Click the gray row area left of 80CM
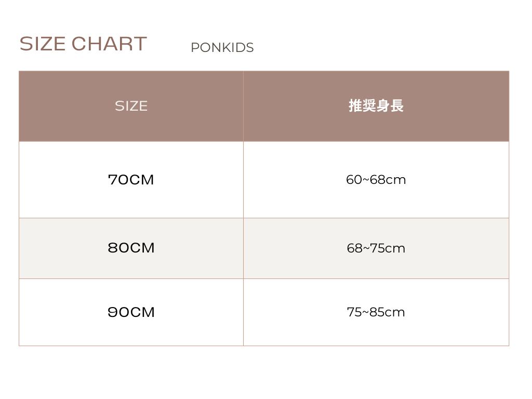This screenshot has width=532, height=399. click(57, 248)
